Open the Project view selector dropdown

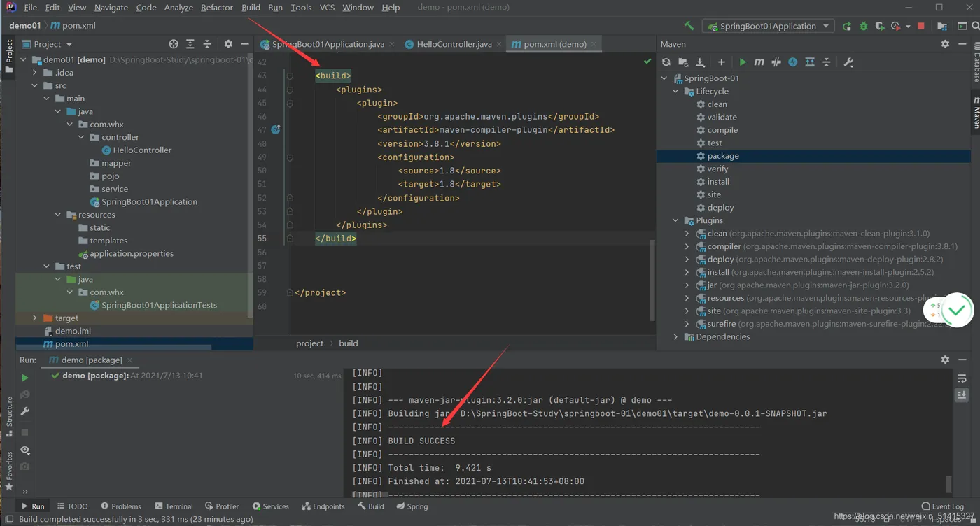(47, 44)
